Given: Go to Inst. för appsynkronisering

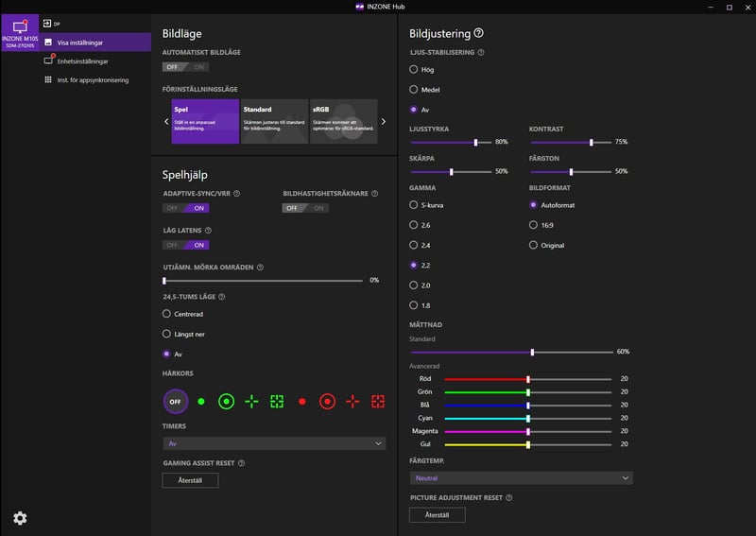Looking at the screenshot, I should [92, 79].
